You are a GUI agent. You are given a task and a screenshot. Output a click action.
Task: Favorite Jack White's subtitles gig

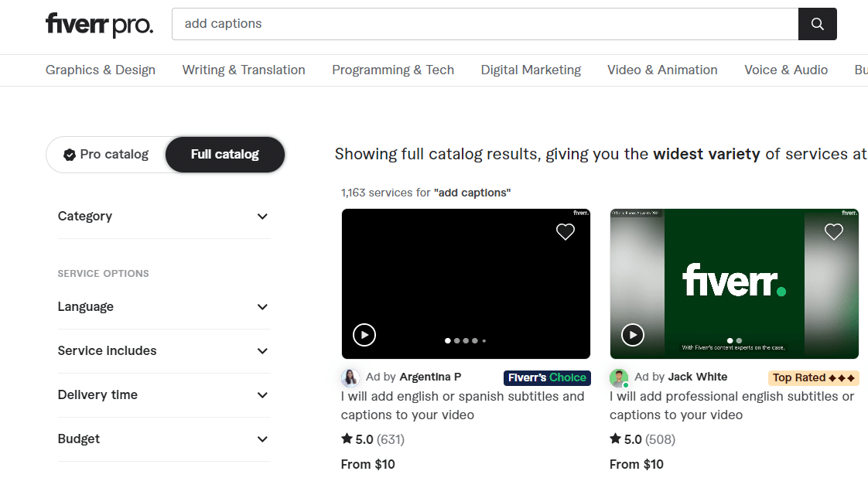[833, 231]
